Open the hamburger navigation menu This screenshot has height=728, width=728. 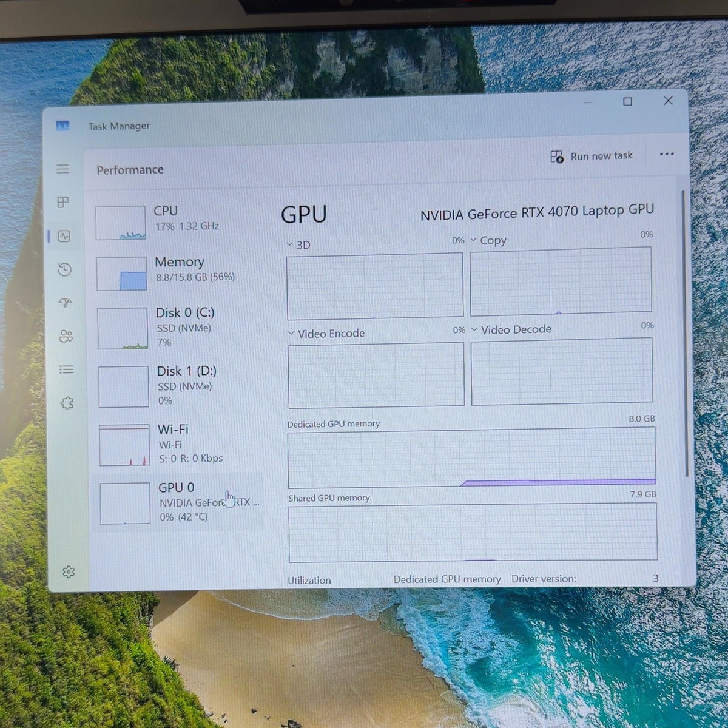point(62,169)
